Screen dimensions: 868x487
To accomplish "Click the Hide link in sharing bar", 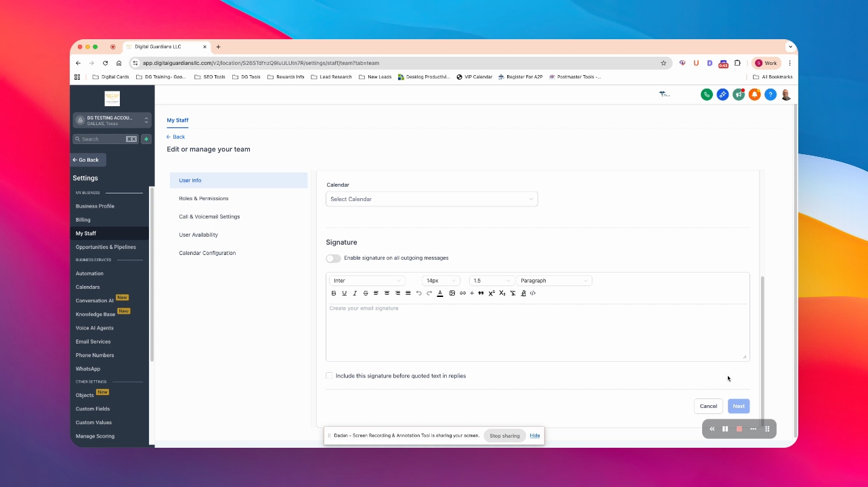I will (x=535, y=436).
